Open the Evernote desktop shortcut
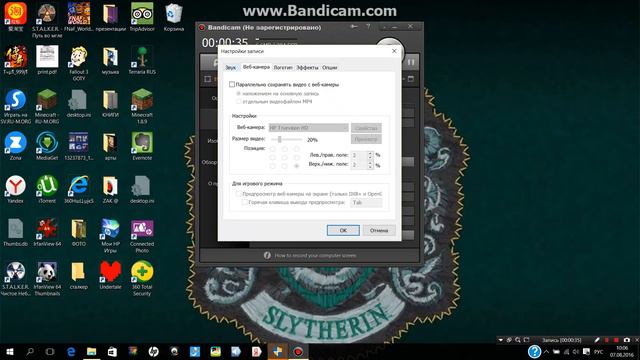This screenshot has width=640, height=360. pyautogui.click(x=142, y=146)
